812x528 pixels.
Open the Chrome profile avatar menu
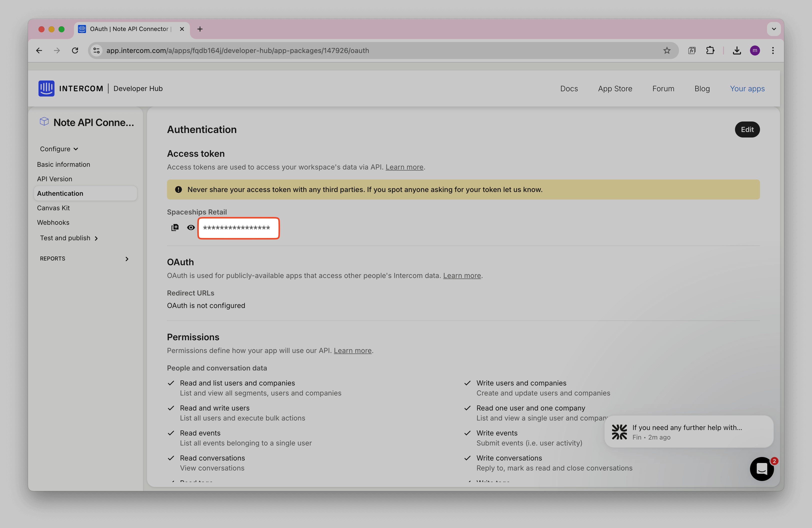[x=755, y=50]
